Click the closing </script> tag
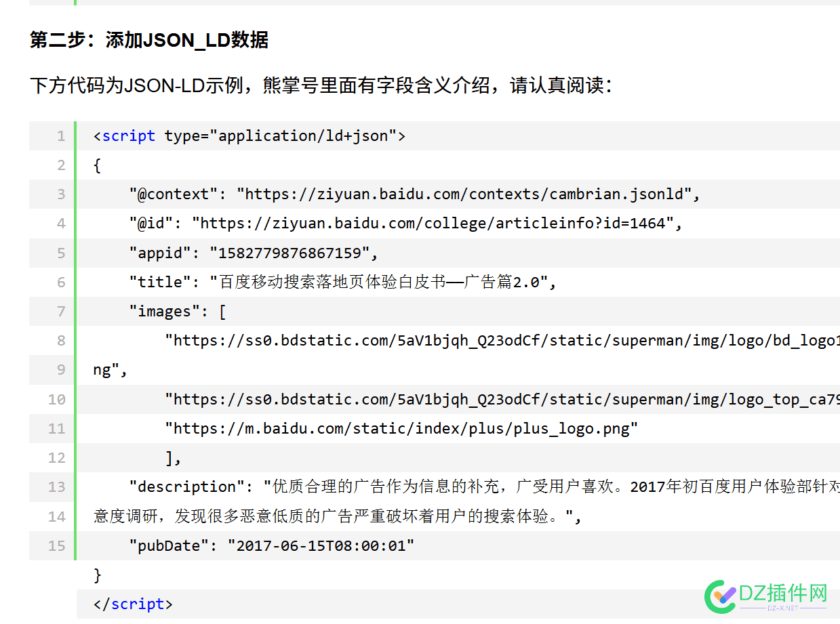The width and height of the screenshot is (840, 624). 134,604
